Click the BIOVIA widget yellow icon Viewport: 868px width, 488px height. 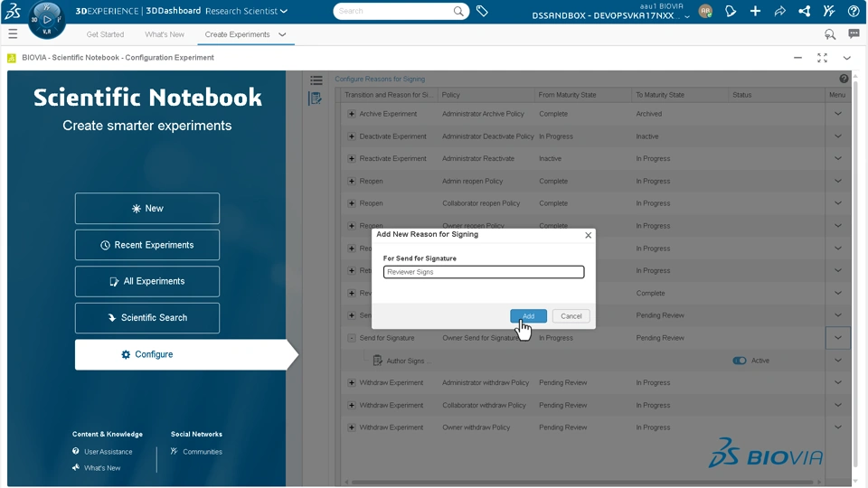pos(12,58)
